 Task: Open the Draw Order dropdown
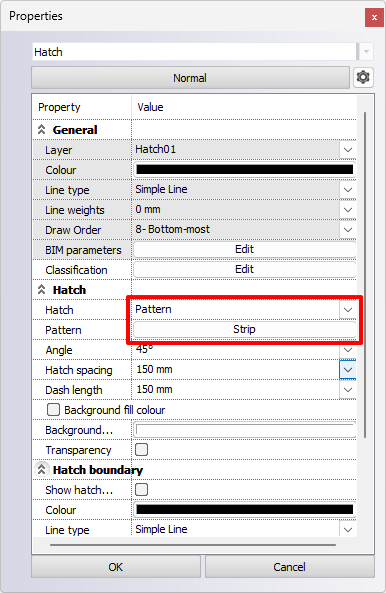coord(348,230)
